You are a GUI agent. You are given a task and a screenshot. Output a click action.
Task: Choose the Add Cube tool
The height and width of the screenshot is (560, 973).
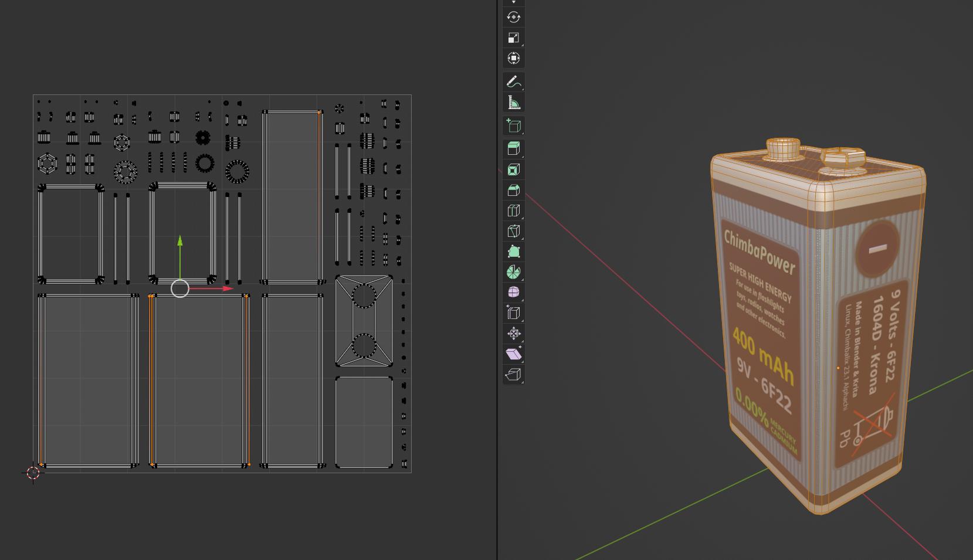513,125
